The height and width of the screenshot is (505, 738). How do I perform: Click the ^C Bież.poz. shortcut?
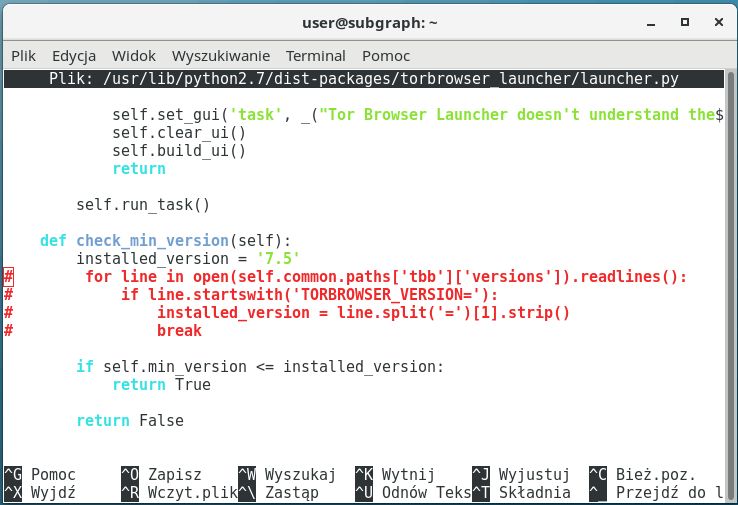[x=642, y=474]
